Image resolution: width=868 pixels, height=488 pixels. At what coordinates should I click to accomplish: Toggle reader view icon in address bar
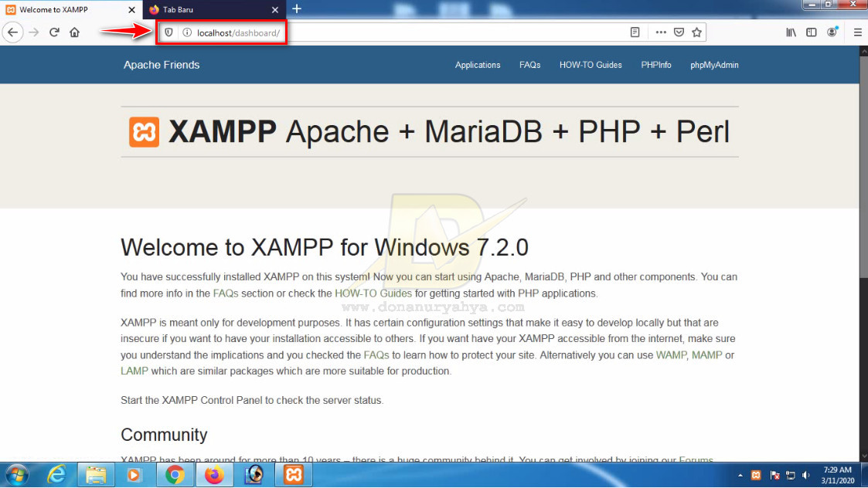pyautogui.click(x=635, y=32)
